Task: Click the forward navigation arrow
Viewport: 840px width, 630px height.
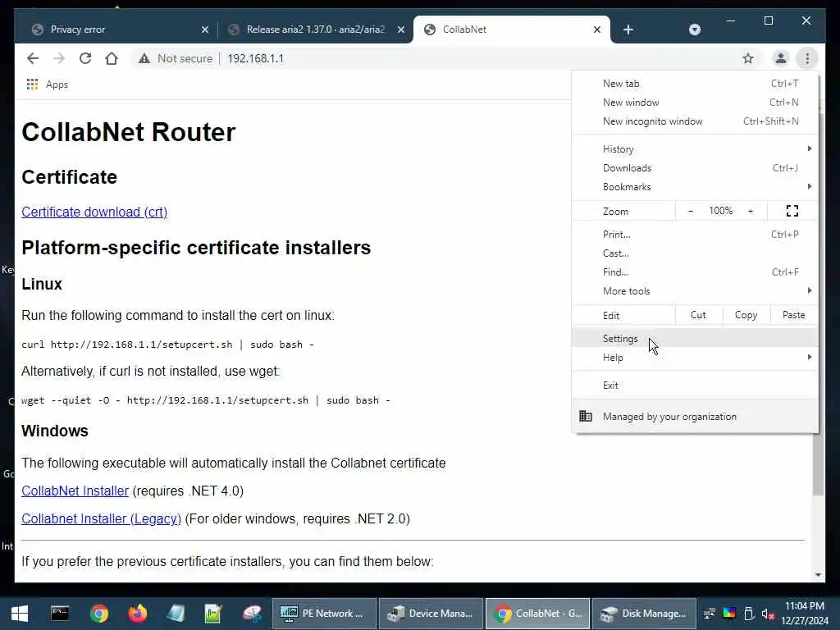Action: (59, 58)
